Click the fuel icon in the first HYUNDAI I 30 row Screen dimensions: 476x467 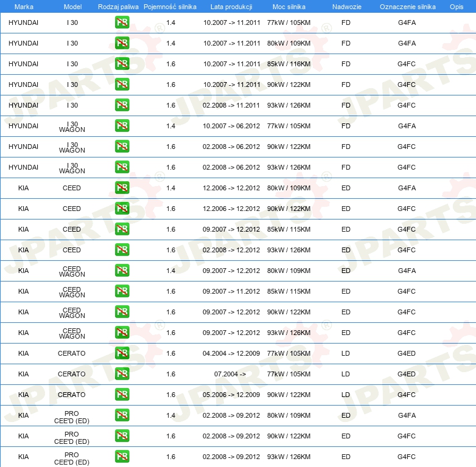tap(122, 22)
